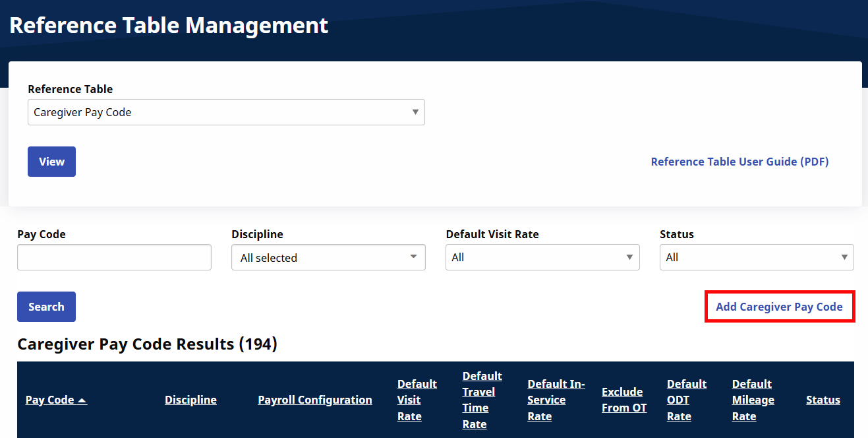Click the Caregiver Pay Code Results heading

147,344
